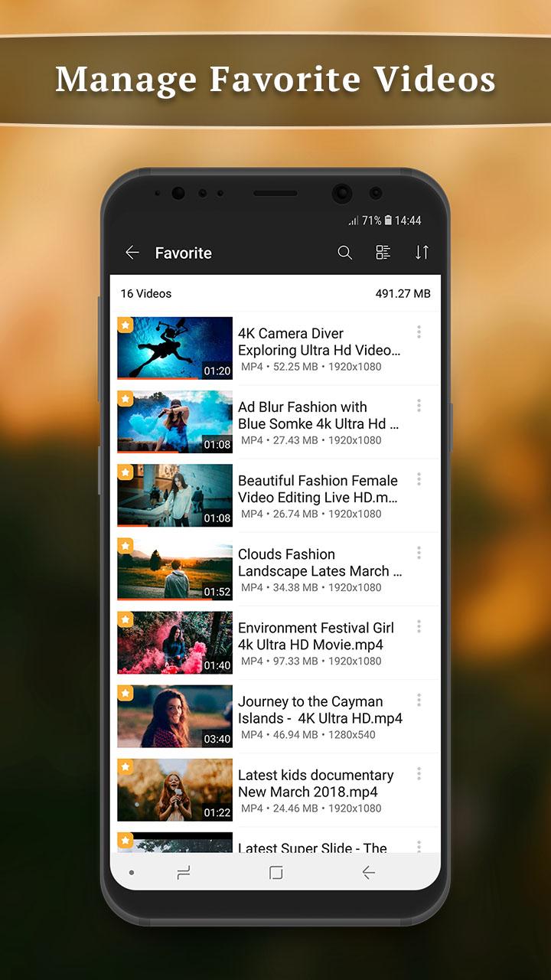
Task: Play the Environment Festival Girl thumbnail
Action: (174, 642)
